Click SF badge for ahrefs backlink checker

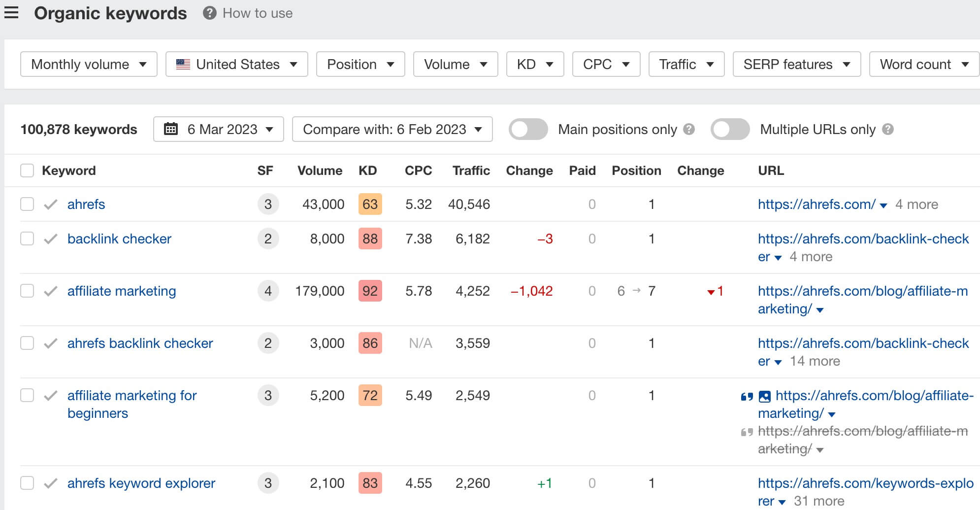pos(268,343)
